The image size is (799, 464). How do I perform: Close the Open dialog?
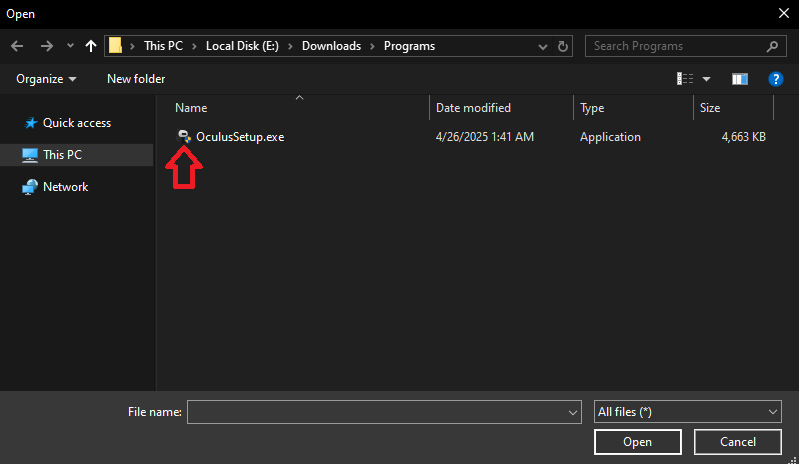784,13
